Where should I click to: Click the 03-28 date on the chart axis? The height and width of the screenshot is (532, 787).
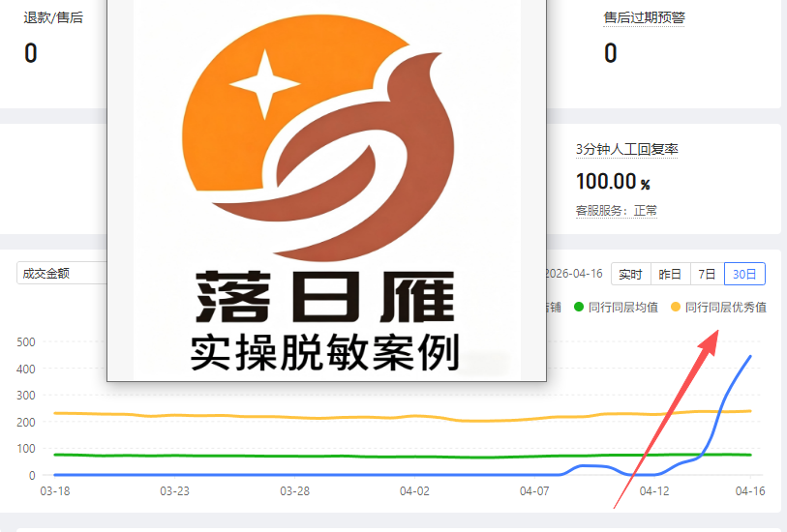coord(294,491)
